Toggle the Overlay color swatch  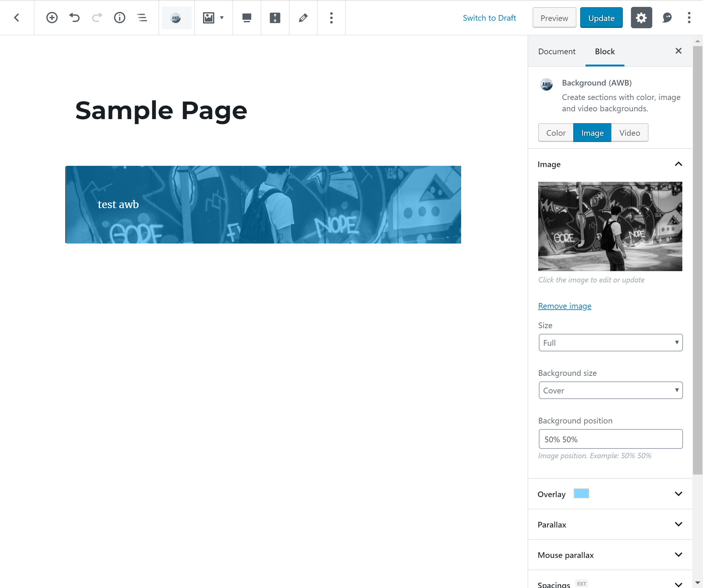581,494
